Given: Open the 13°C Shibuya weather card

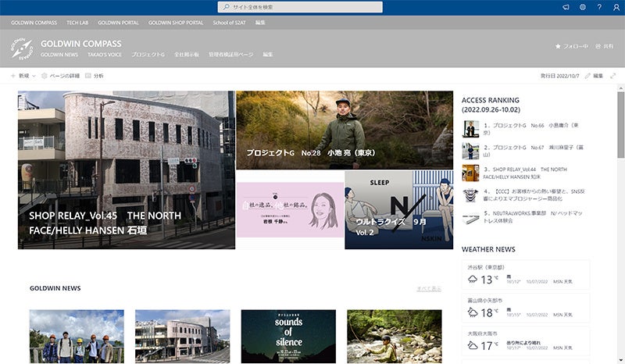Looking at the screenshot, I should pyautogui.click(x=526, y=275).
